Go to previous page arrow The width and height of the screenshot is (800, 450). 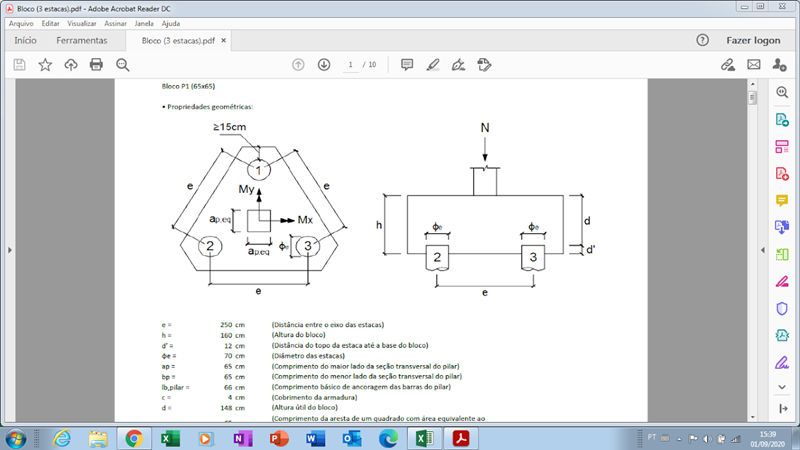click(298, 65)
